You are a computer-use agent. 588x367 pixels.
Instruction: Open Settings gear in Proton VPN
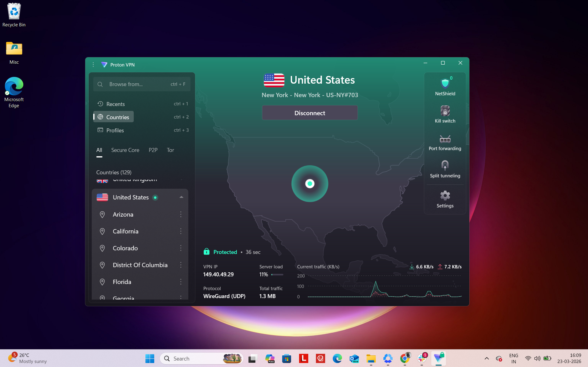(445, 195)
